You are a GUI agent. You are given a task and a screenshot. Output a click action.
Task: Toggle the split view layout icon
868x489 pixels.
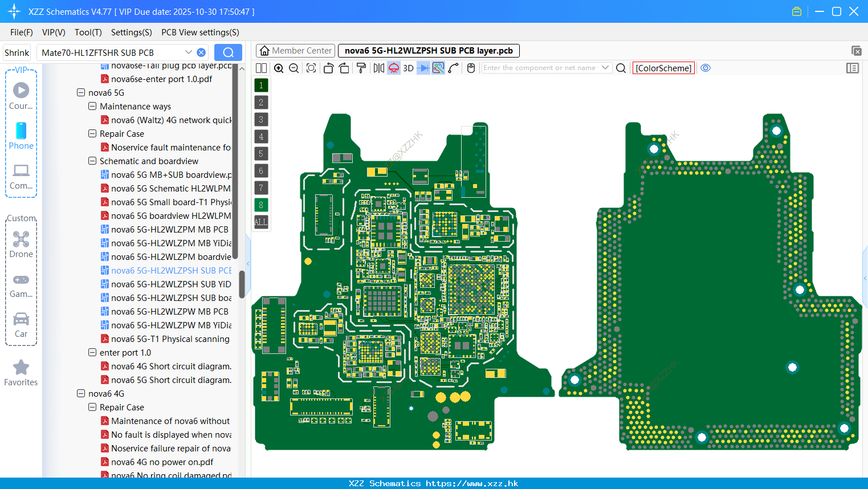pos(261,68)
